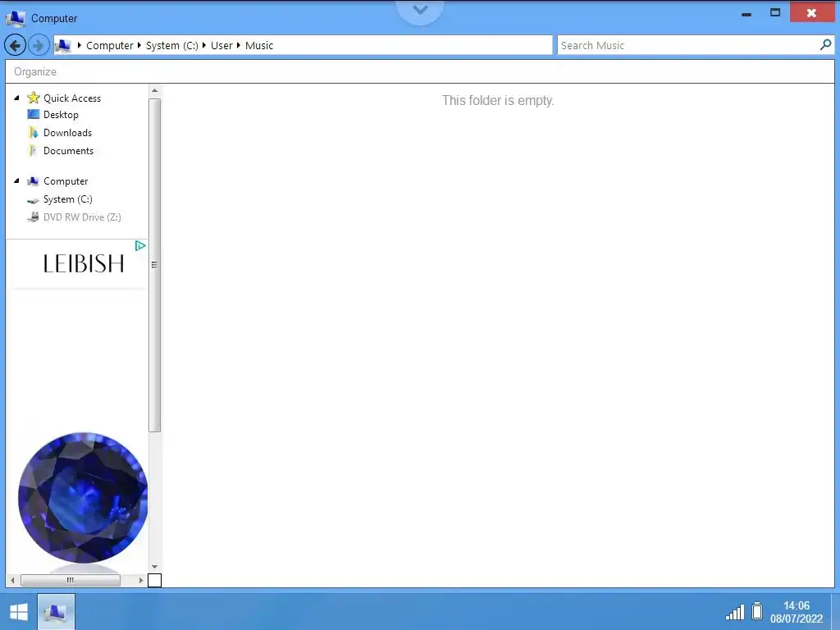Click the blue sapphire ad image
Image resolution: width=840 pixels, height=630 pixels.
(83, 498)
